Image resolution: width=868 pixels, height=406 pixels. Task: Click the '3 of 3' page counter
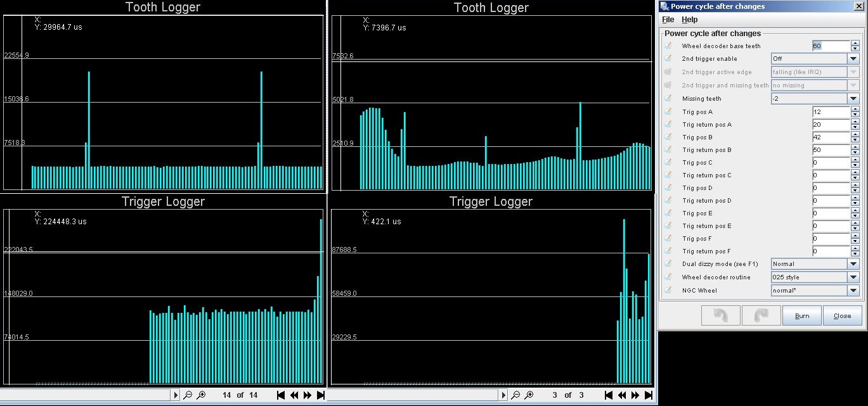(568, 395)
